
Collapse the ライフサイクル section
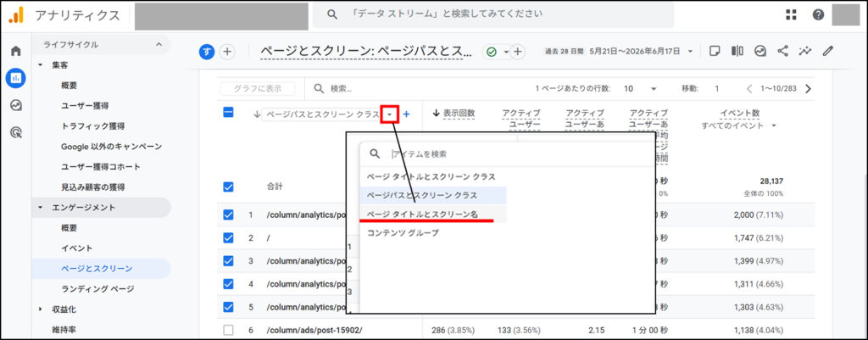[159, 44]
